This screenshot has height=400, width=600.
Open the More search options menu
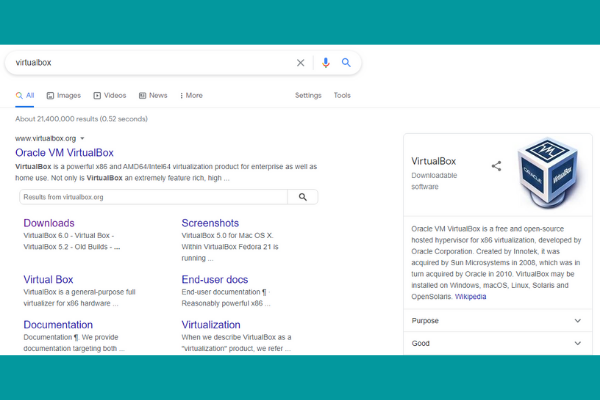(191, 95)
